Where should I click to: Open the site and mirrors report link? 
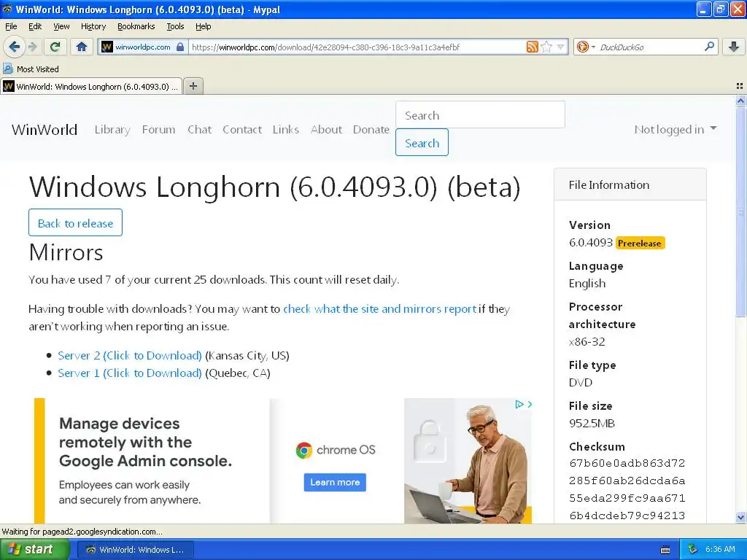pyautogui.click(x=379, y=308)
